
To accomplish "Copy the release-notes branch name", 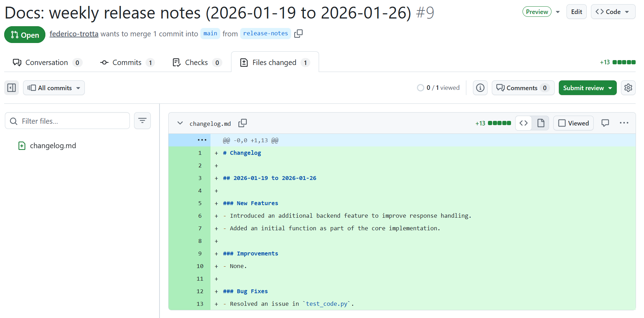I will (x=298, y=33).
